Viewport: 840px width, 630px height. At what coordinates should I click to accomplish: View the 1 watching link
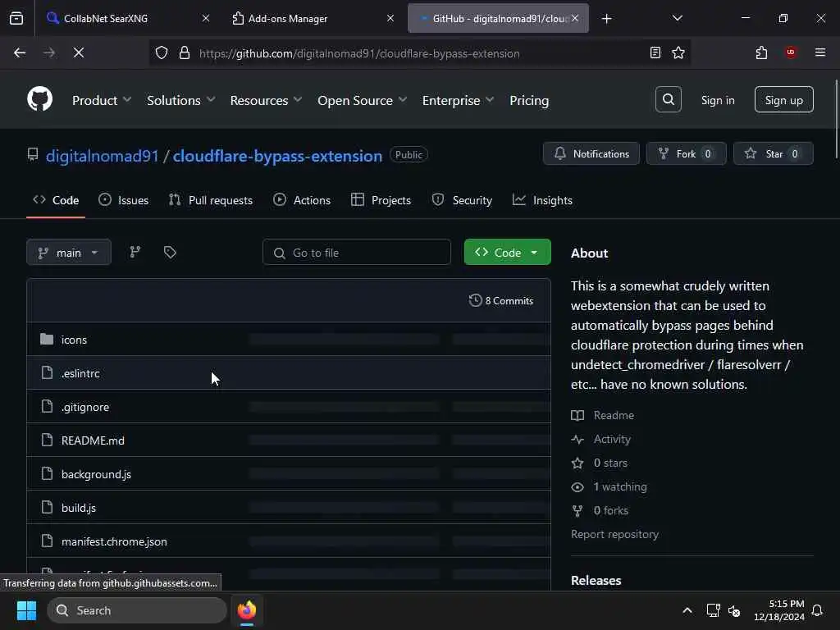click(x=609, y=486)
